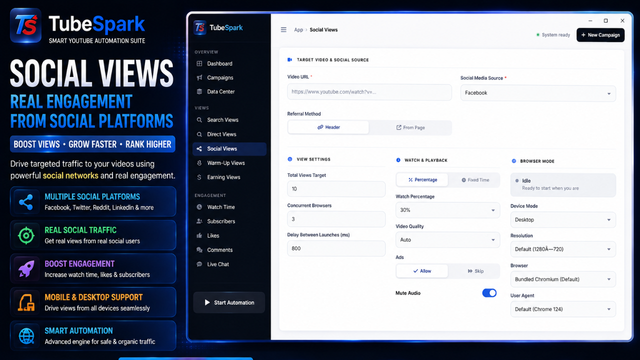Viewport: 640px width, 360px height.
Task: Open the Device Mode dropdown
Action: pyautogui.click(x=563, y=220)
